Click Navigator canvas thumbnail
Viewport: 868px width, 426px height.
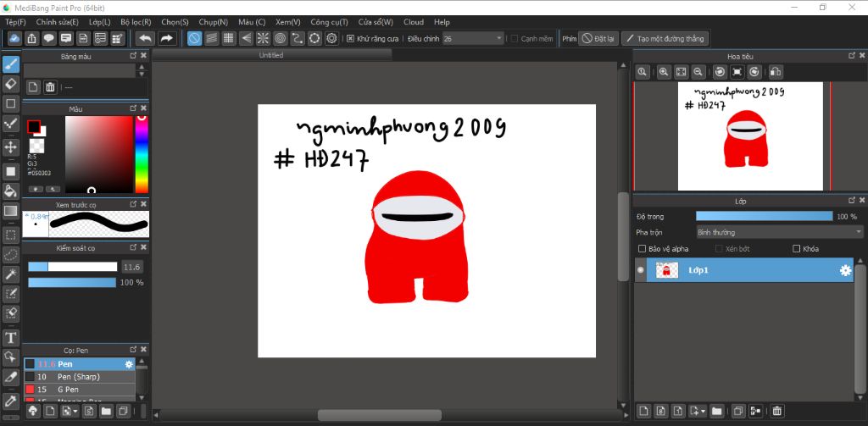750,136
